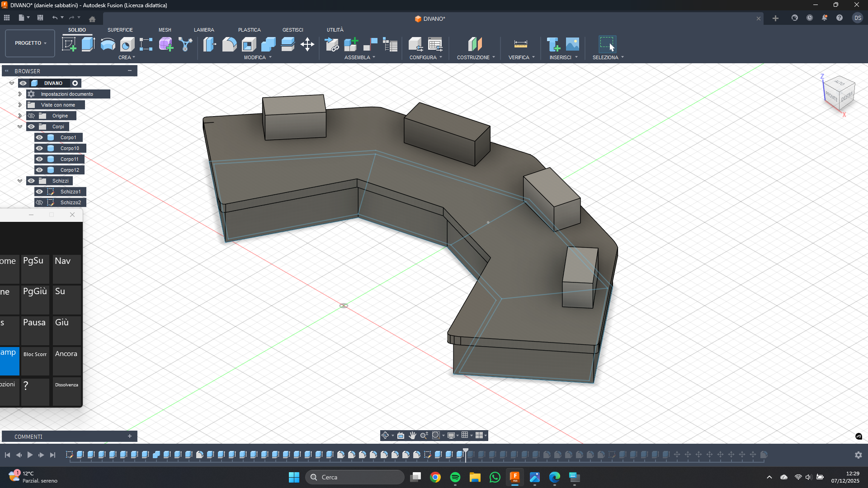Screen dimensions: 868x488
Task: Open the LAMIERA ribbon tab
Action: pos(204,30)
